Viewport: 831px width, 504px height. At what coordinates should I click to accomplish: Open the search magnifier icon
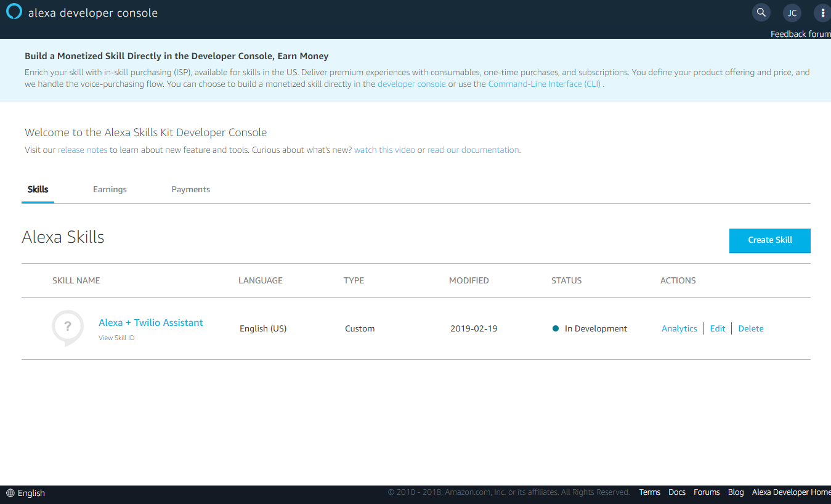(761, 12)
